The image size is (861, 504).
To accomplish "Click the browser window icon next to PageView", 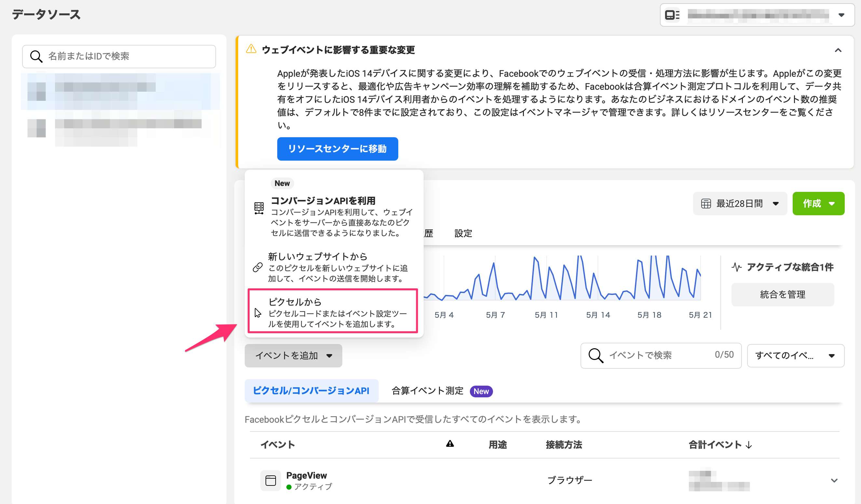I will pyautogui.click(x=271, y=480).
